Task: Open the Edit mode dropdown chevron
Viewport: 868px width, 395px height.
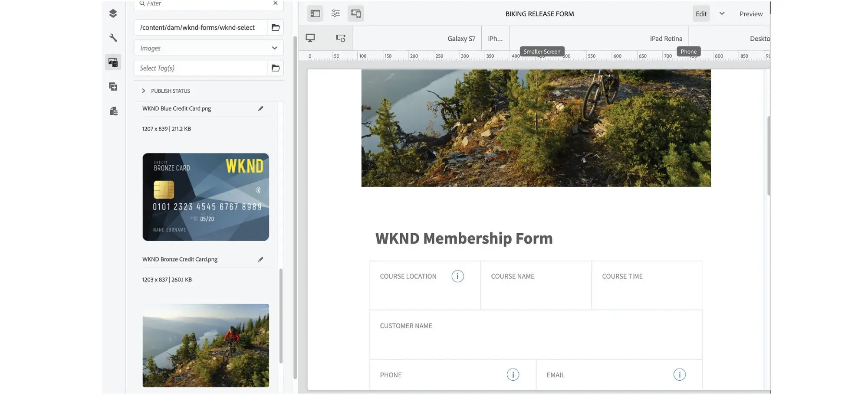Action: 722,13
